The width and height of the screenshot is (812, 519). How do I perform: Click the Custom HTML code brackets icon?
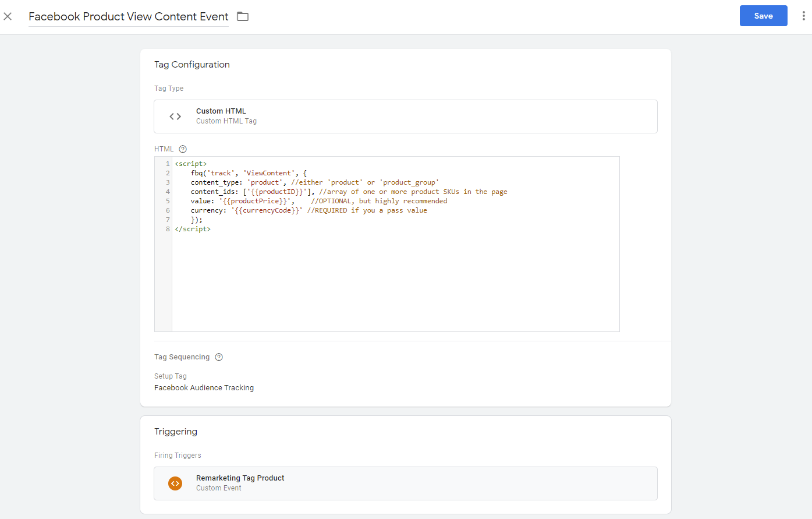pyautogui.click(x=175, y=116)
